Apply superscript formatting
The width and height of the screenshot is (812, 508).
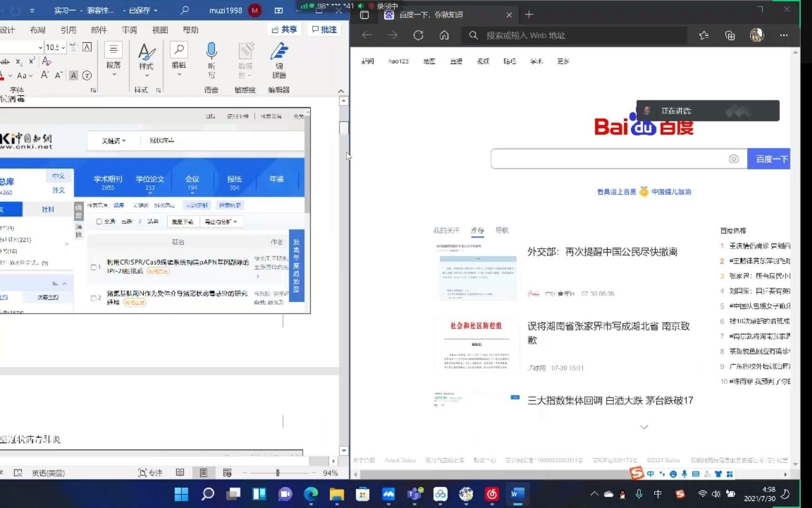pos(31,61)
